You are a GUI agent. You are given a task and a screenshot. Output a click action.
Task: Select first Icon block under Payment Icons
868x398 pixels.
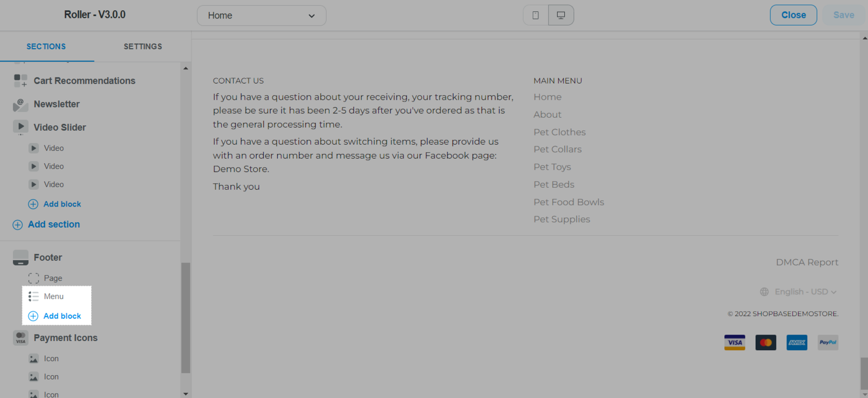51,358
